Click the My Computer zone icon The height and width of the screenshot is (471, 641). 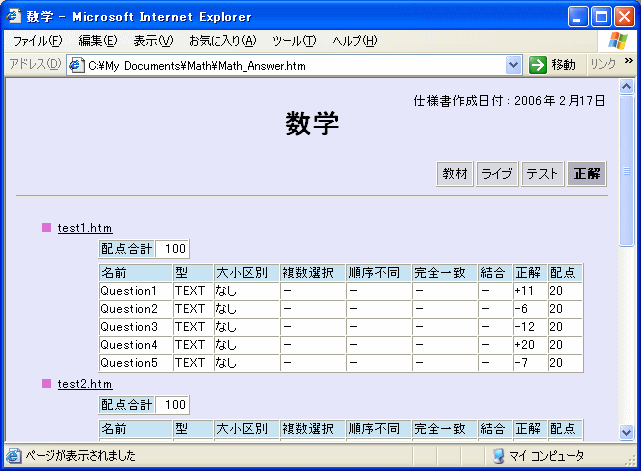(x=498, y=456)
